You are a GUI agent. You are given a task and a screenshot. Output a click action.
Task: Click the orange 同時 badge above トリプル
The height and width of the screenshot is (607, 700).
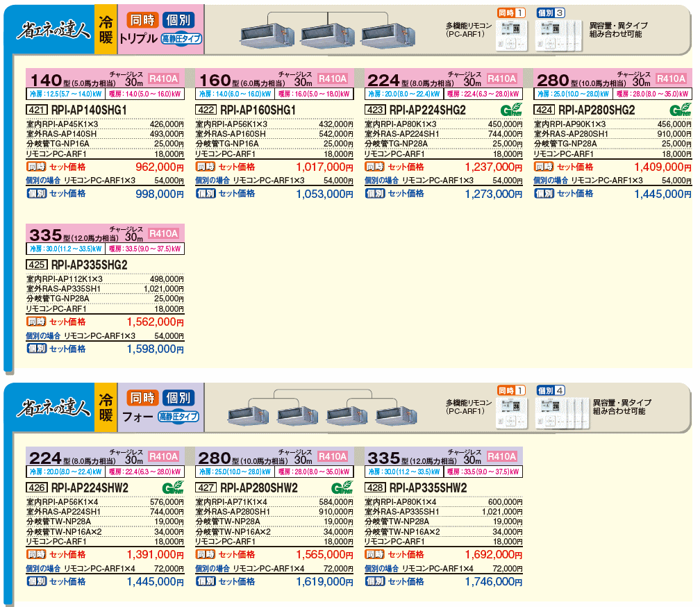coord(142,20)
